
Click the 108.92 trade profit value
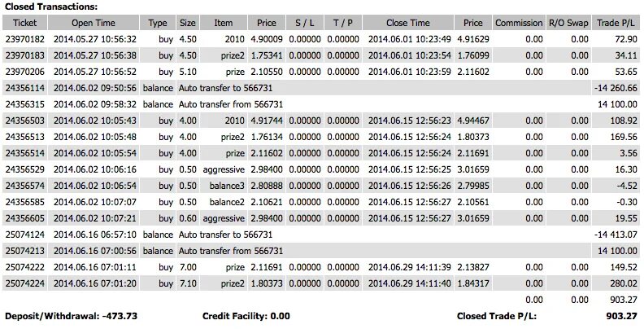click(x=624, y=121)
